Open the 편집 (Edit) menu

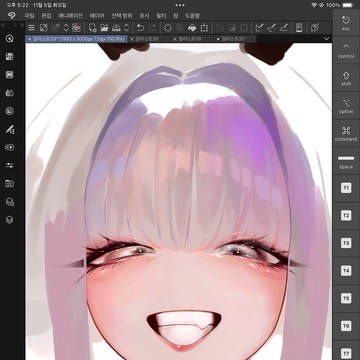click(x=46, y=16)
